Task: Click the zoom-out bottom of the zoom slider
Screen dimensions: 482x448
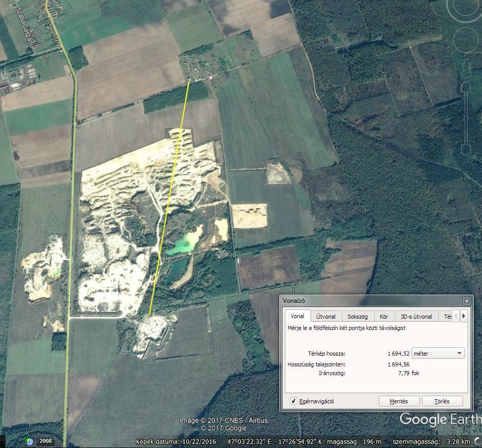Action: tap(466, 150)
